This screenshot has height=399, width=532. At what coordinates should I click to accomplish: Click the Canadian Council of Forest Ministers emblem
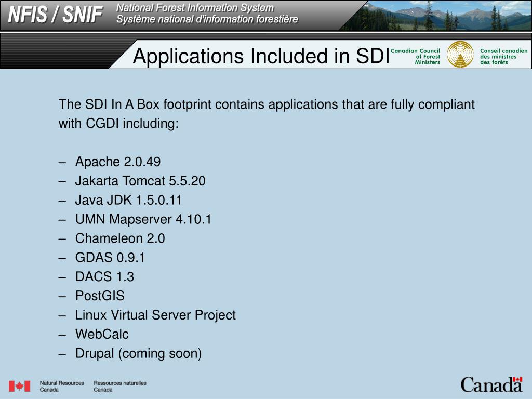coord(460,54)
